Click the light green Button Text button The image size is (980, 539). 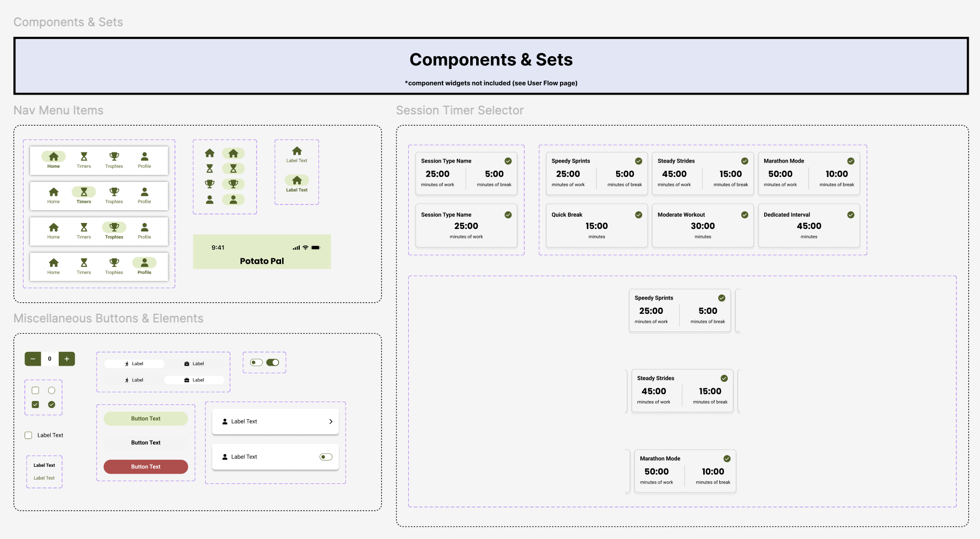point(146,419)
